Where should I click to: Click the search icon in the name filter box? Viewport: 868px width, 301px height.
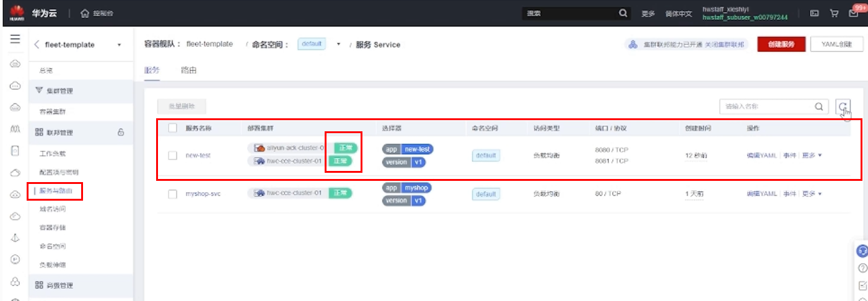coord(818,107)
